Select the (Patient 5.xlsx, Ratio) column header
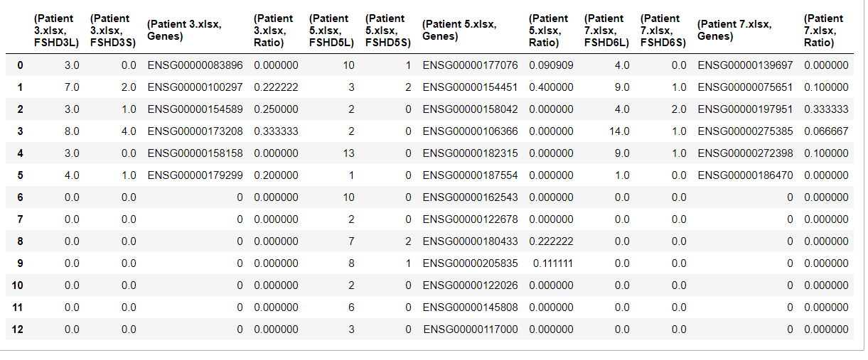This screenshot has height=360, width=868. point(550,31)
